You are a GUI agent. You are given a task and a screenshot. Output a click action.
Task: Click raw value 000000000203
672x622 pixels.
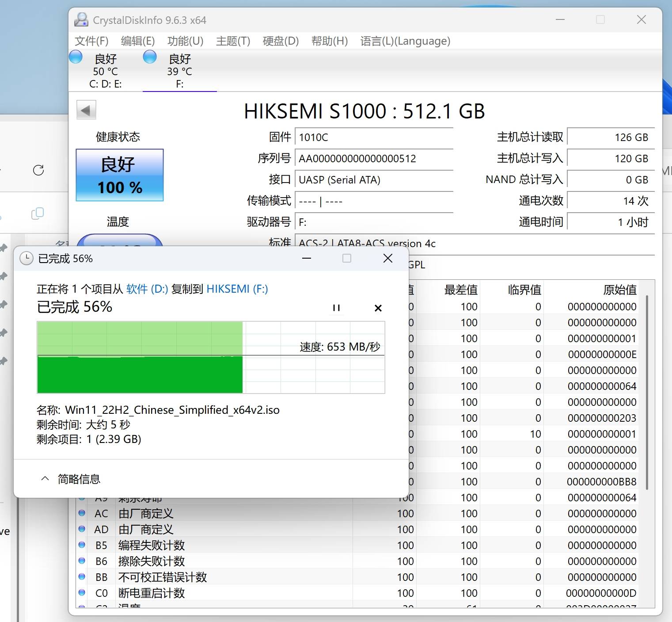602,418
